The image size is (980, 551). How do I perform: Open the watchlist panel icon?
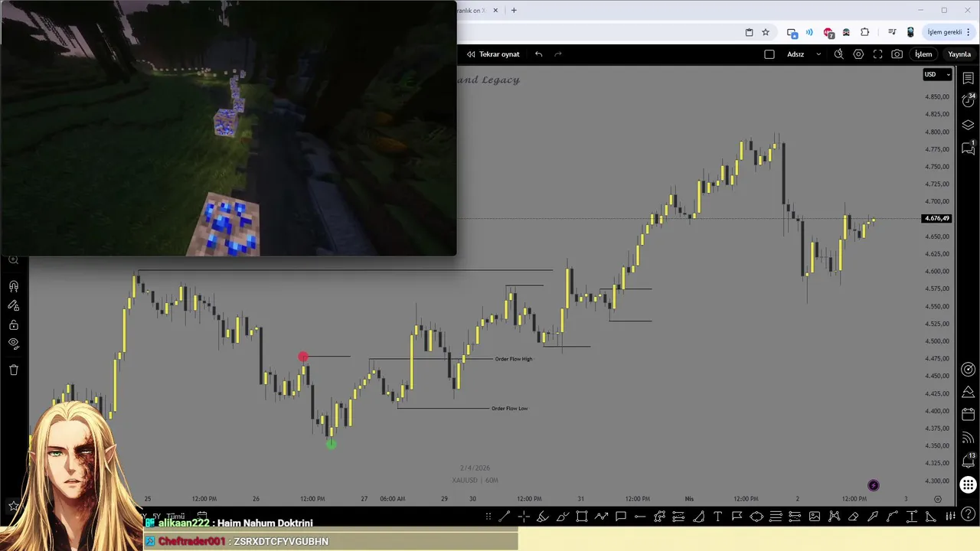point(968,78)
